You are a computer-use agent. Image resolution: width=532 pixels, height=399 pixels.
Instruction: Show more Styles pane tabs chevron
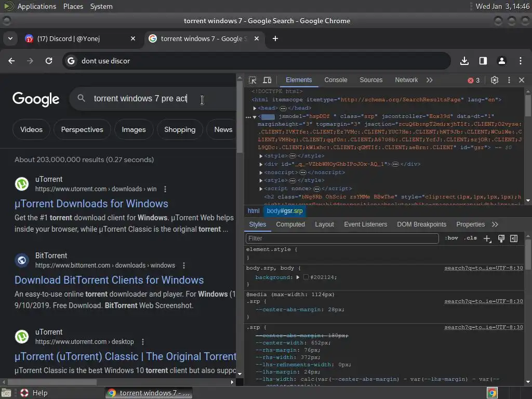point(495,224)
